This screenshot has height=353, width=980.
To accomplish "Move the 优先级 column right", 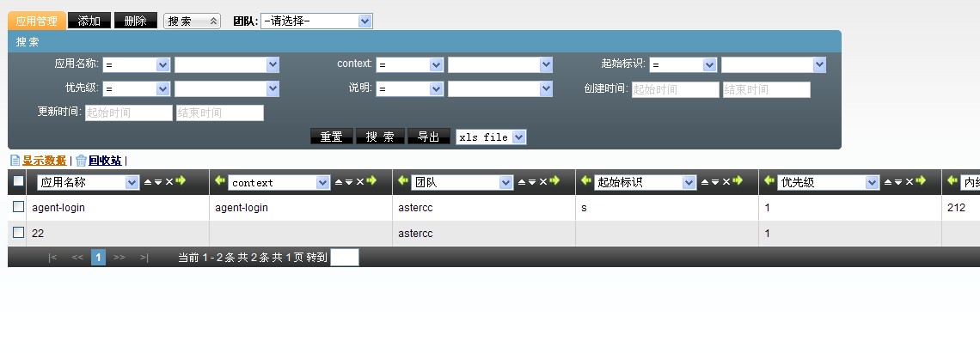I will (x=921, y=181).
